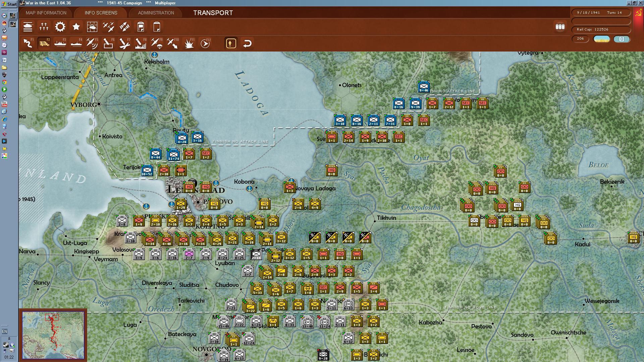Select the Finnish 8=44 unit counter
This screenshot has width=644, height=362.
[x=155, y=154]
